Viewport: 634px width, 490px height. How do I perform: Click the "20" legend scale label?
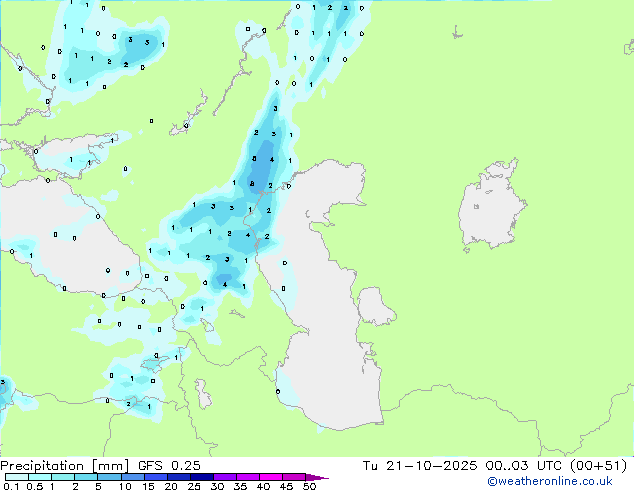pos(171,486)
